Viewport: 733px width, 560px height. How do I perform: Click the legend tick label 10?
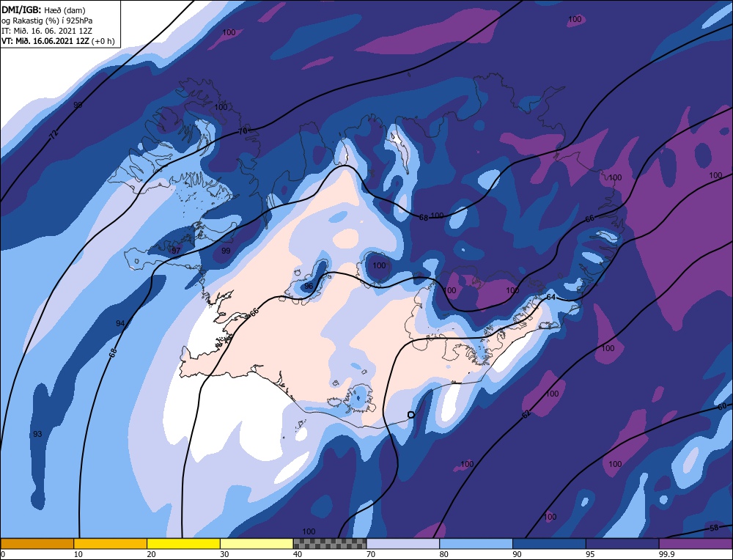coord(78,554)
